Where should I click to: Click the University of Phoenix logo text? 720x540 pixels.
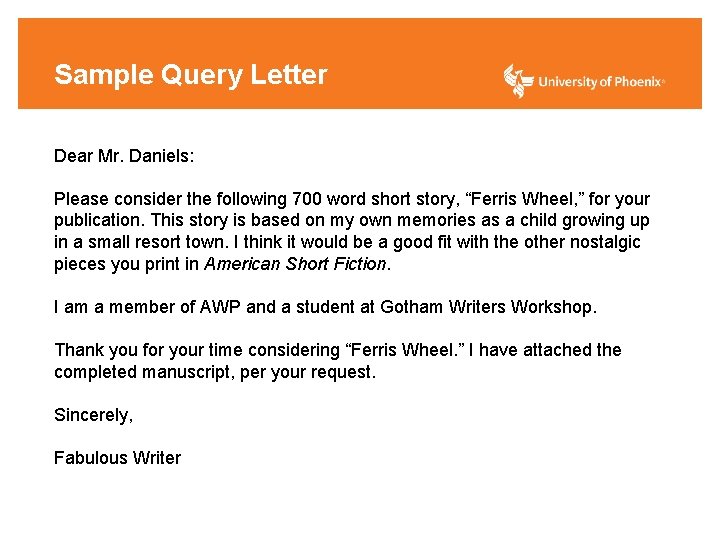[x=602, y=82]
